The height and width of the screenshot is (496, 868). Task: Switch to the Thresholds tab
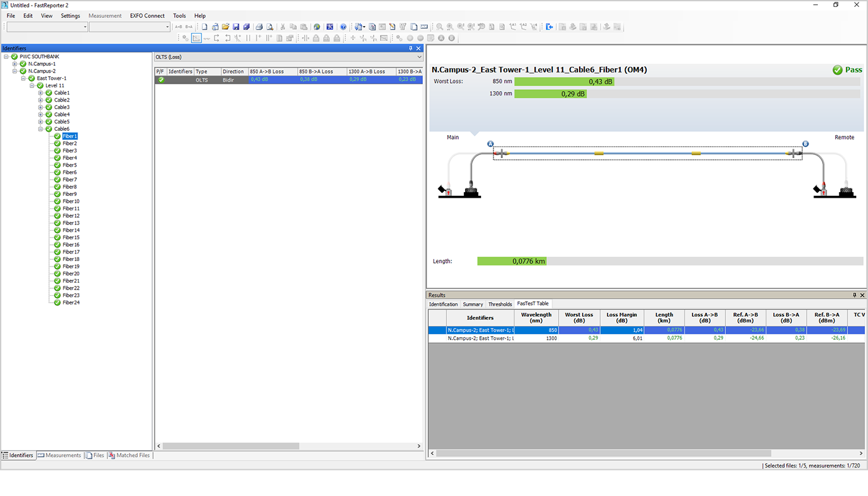[500, 304]
